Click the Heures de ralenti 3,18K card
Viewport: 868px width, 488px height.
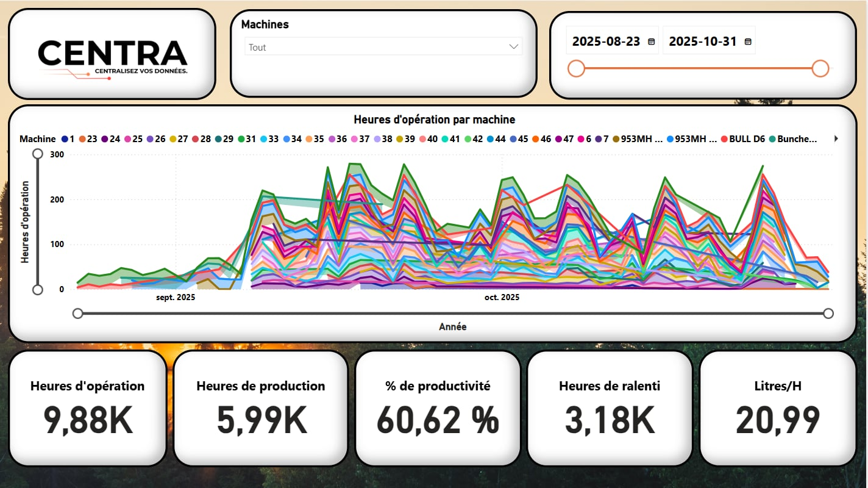click(610, 408)
